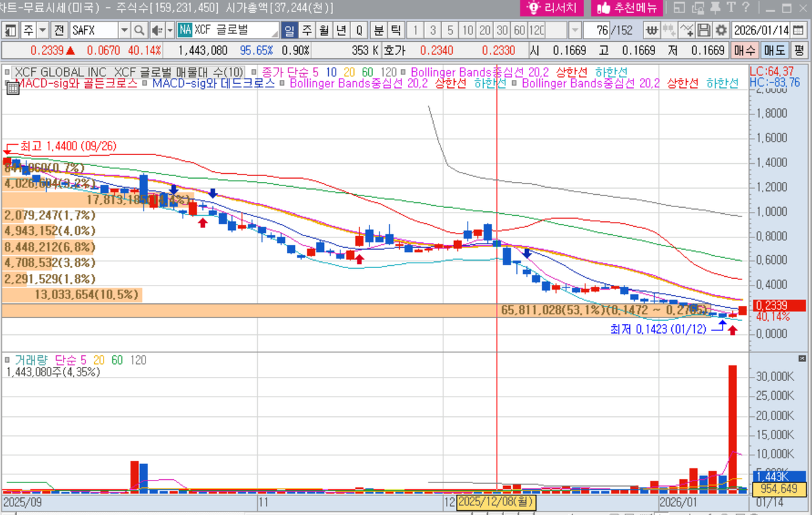Viewport: 812px width, 515px height.
Task: Open chart settings gear icon
Action: (x=721, y=30)
